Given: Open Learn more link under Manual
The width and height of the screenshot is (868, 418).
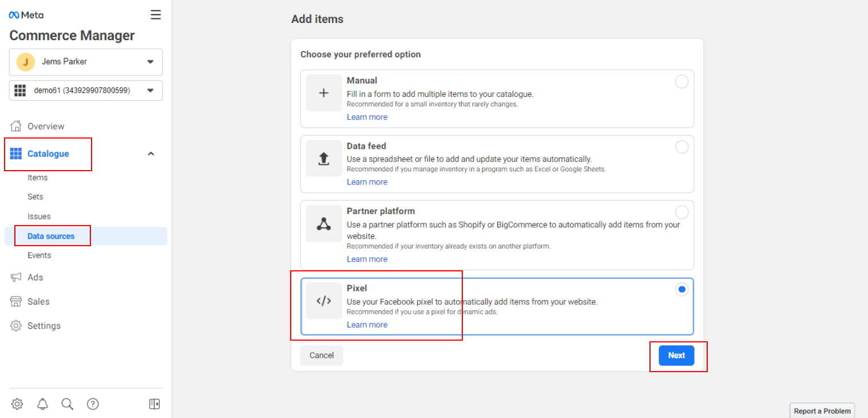Looking at the screenshot, I should pos(367,117).
